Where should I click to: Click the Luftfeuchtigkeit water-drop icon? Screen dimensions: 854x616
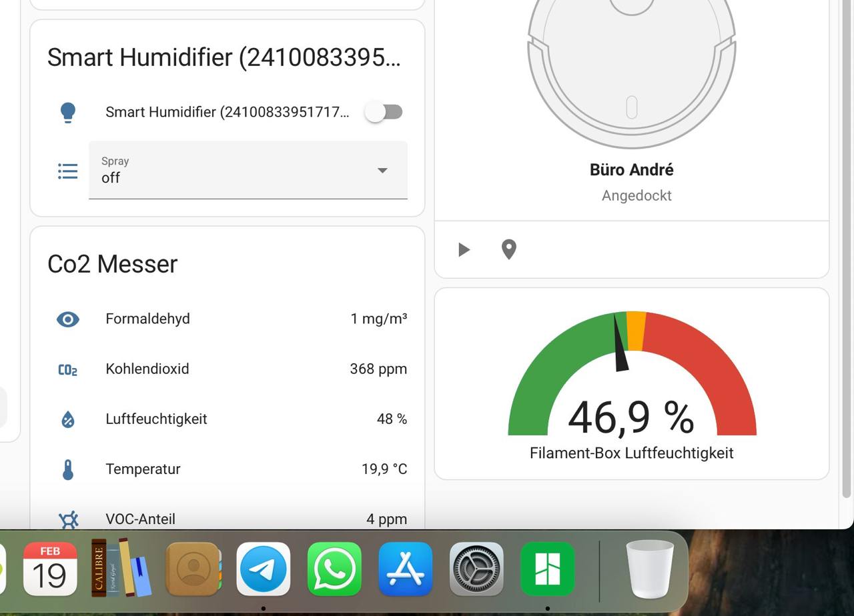tap(67, 419)
